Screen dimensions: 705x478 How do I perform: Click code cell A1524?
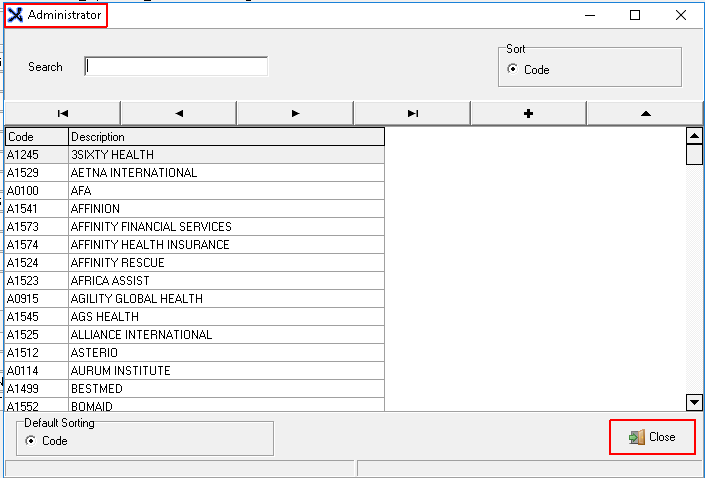click(37, 263)
